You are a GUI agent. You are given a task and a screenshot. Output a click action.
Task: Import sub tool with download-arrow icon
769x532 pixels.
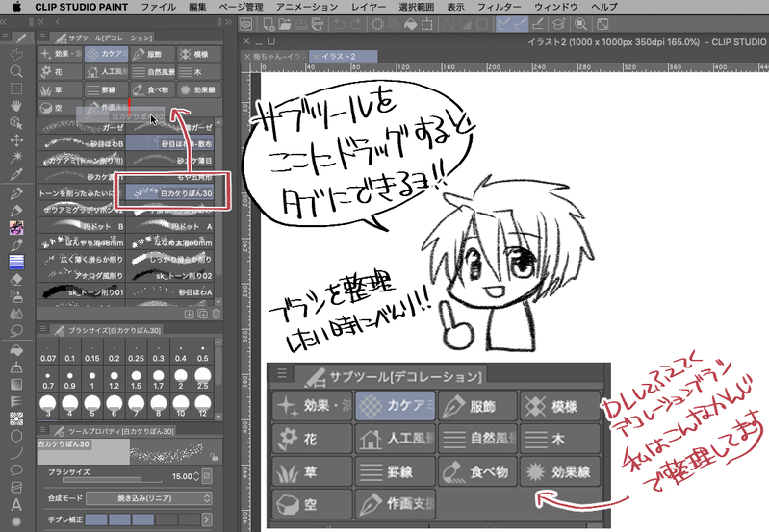tap(189, 314)
